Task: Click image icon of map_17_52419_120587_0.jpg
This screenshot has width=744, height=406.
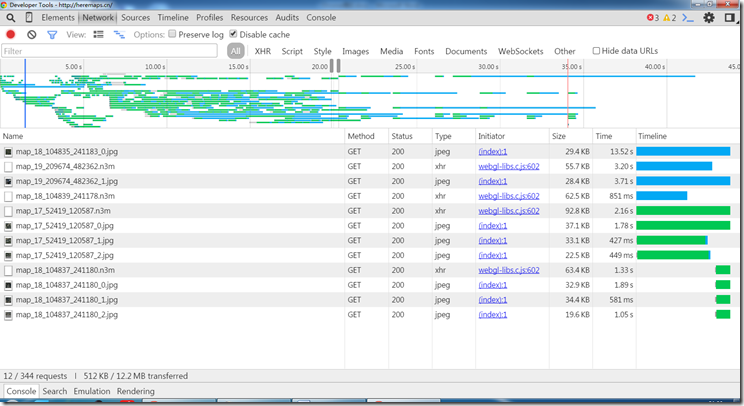Action: click(x=8, y=226)
